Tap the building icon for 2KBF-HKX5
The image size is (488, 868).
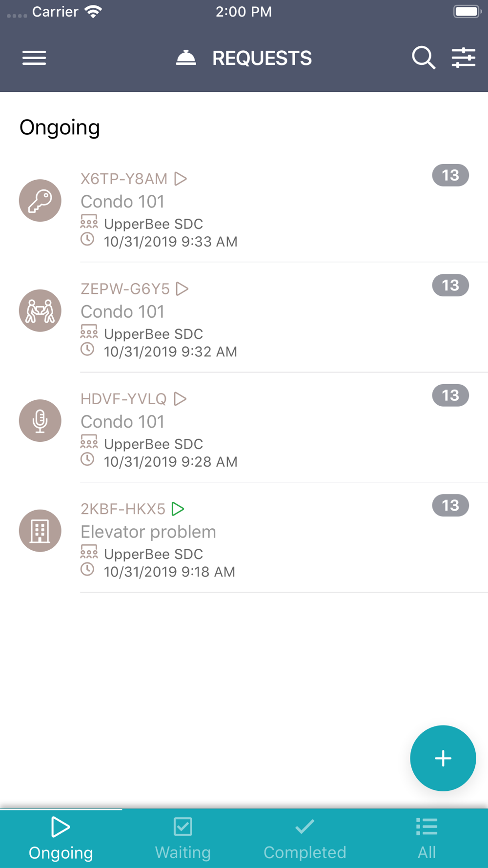tap(40, 531)
